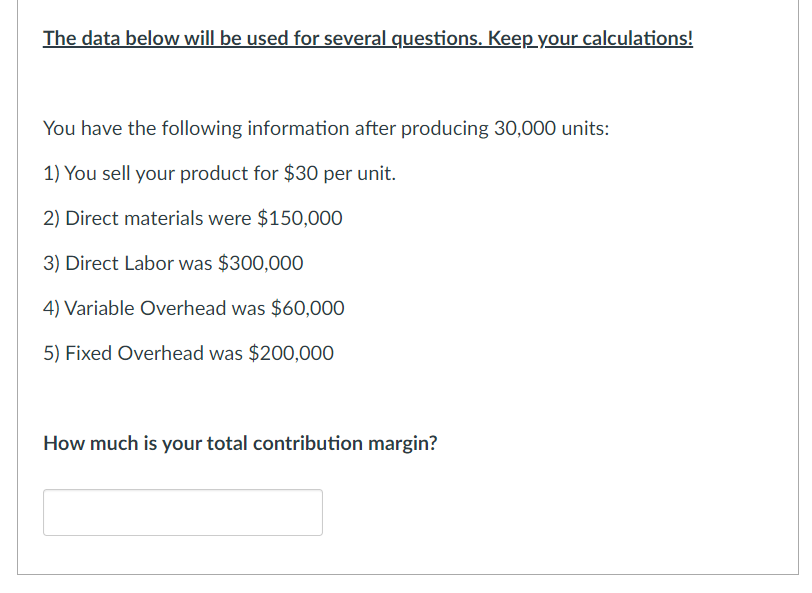812x593 pixels.
Task: Click the answer input box
Action: (182, 512)
